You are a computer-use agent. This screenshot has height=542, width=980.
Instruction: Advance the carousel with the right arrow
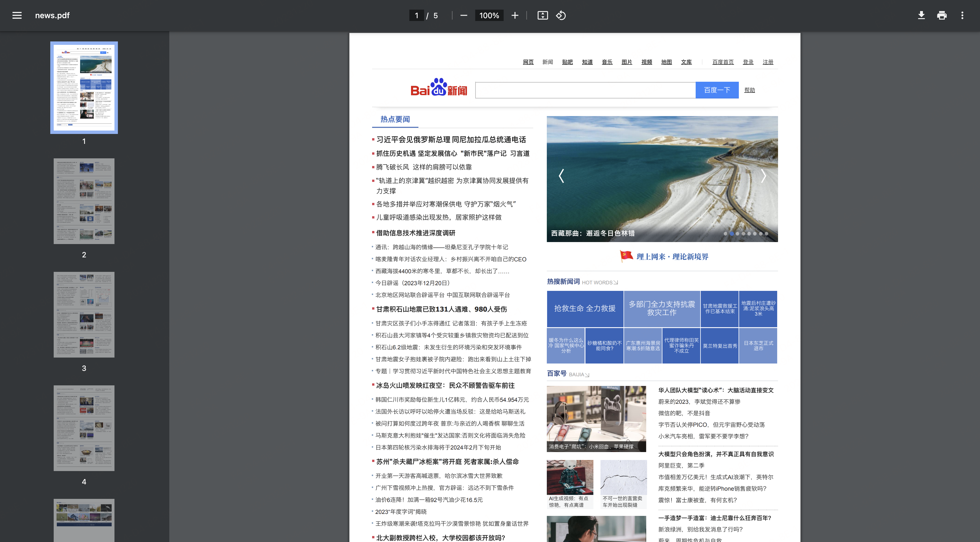coord(763,176)
